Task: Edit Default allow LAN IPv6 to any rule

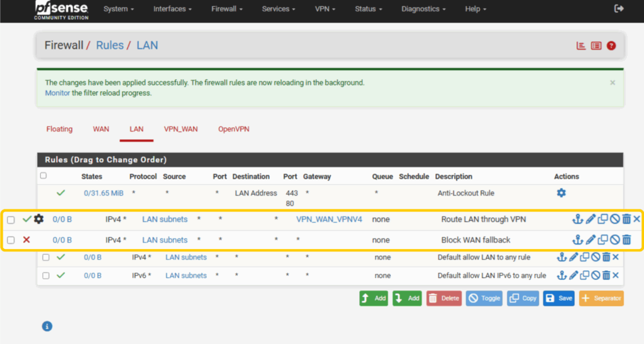Action: [574, 275]
